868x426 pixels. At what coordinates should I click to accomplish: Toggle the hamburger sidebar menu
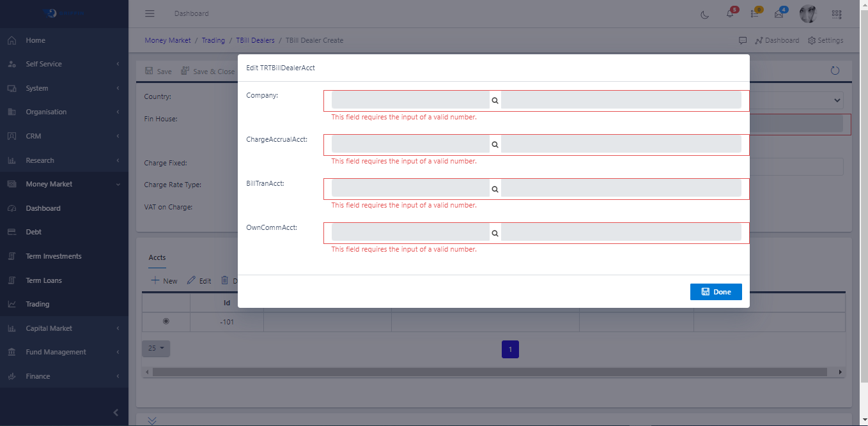click(150, 13)
